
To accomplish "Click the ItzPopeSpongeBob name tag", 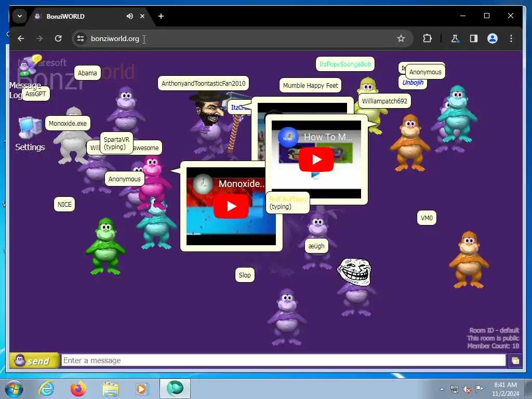I will coord(345,64).
